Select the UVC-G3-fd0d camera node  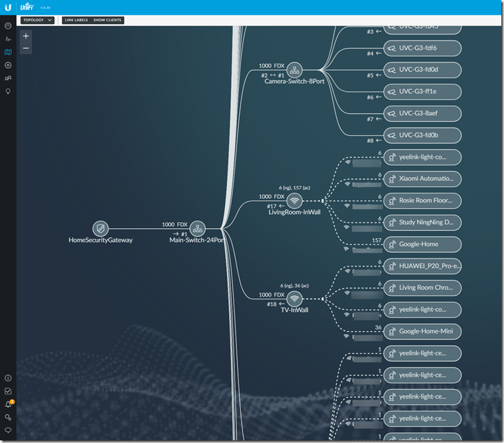tap(423, 70)
